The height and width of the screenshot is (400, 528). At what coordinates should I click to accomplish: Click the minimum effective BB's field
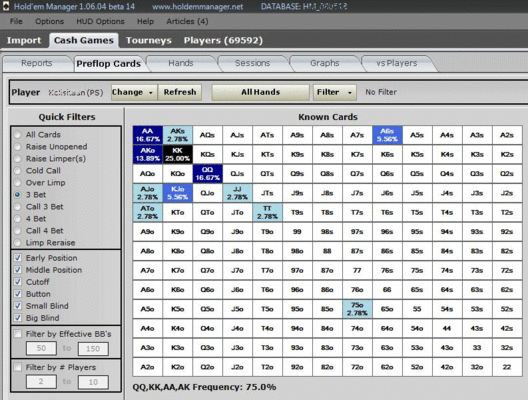pyautogui.click(x=41, y=348)
